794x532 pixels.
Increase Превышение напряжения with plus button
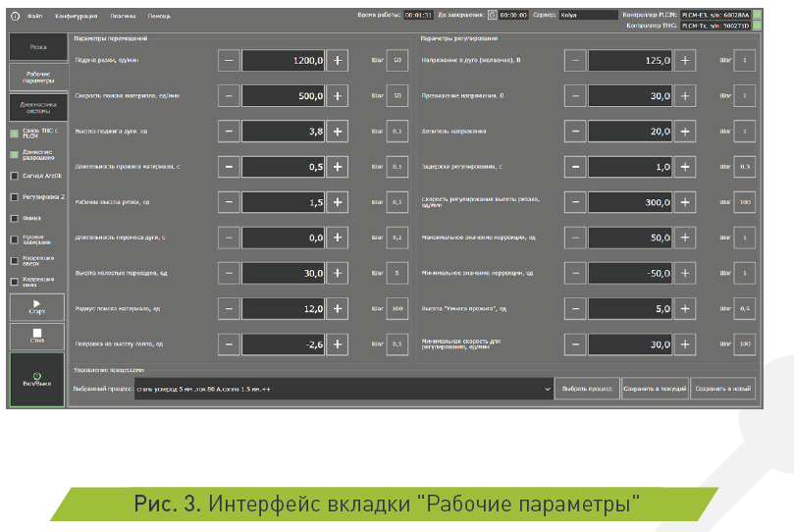tap(685, 95)
